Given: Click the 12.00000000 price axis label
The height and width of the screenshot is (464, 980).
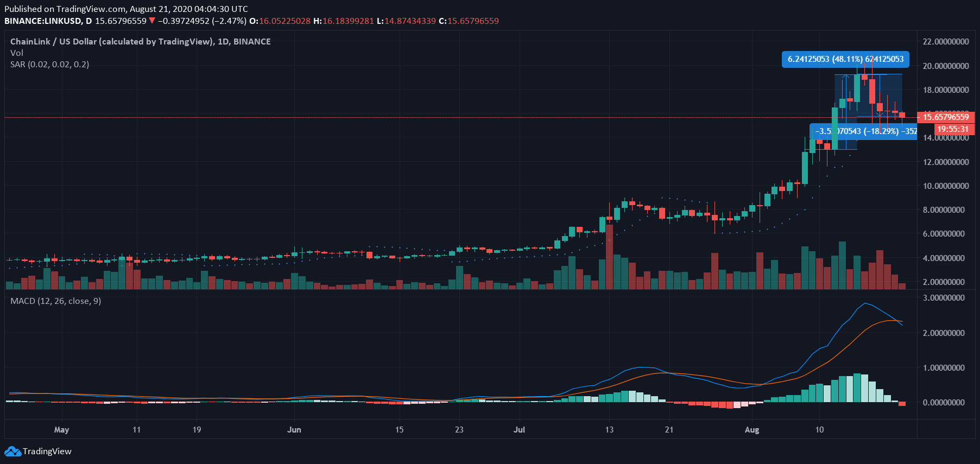Looking at the screenshot, I should (x=946, y=162).
